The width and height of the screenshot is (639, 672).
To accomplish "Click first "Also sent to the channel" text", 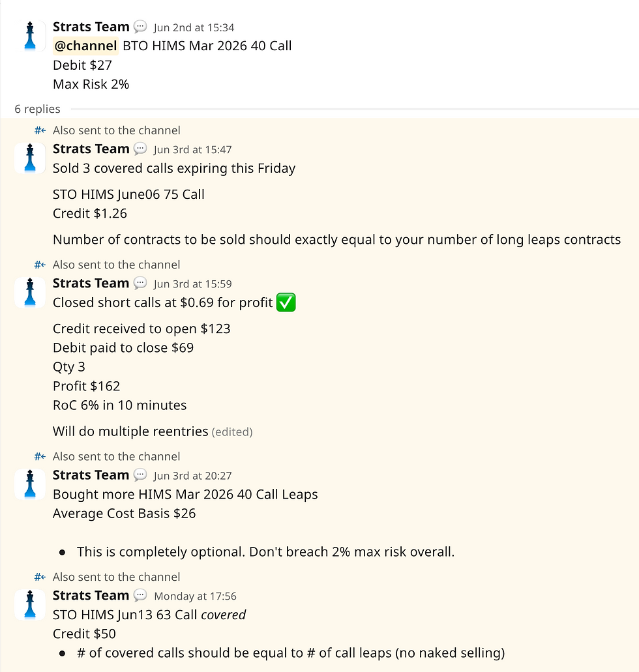I will (x=117, y=130).
